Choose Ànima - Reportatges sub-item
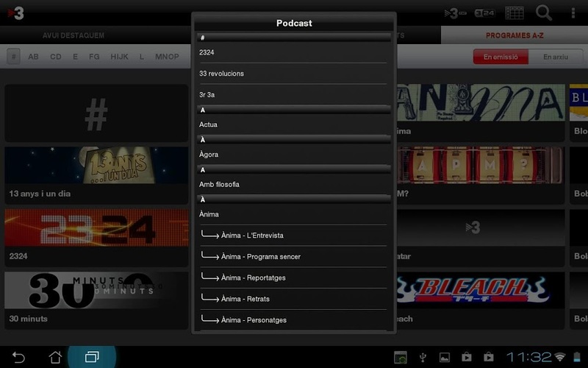Viewport: 588px width, 368px height. [293, 277]
